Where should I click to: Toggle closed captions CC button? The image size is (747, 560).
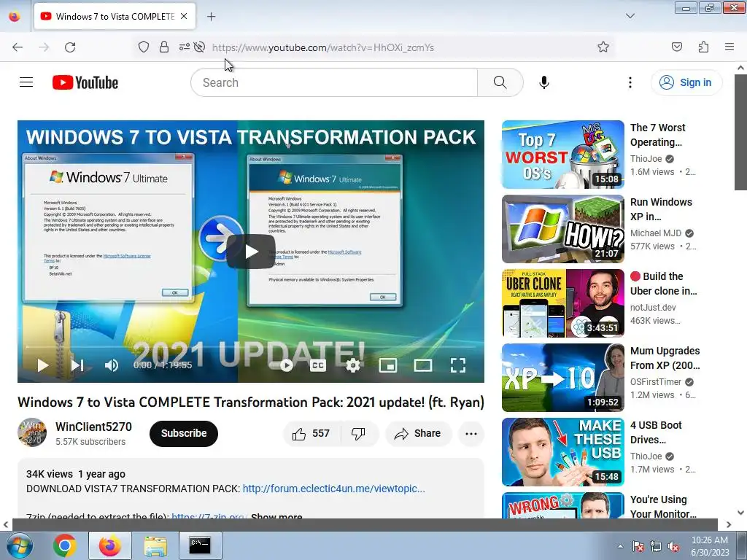point(318,365)
